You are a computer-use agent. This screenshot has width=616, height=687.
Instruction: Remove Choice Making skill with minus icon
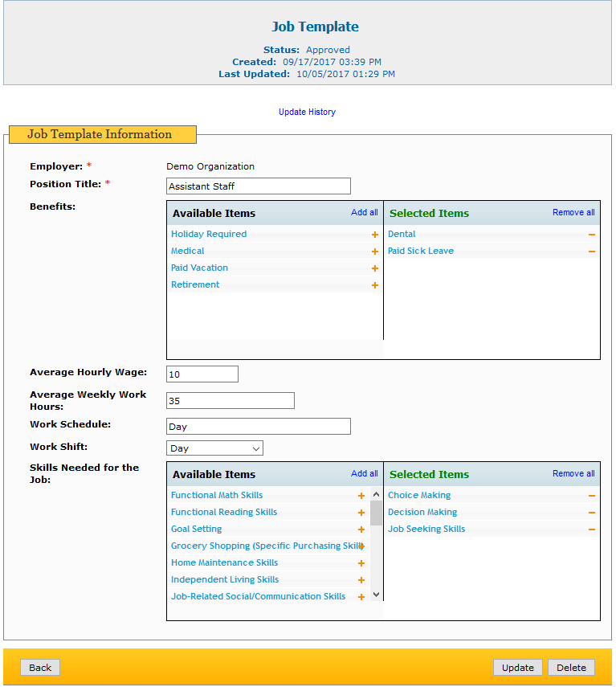click(591, 496)
